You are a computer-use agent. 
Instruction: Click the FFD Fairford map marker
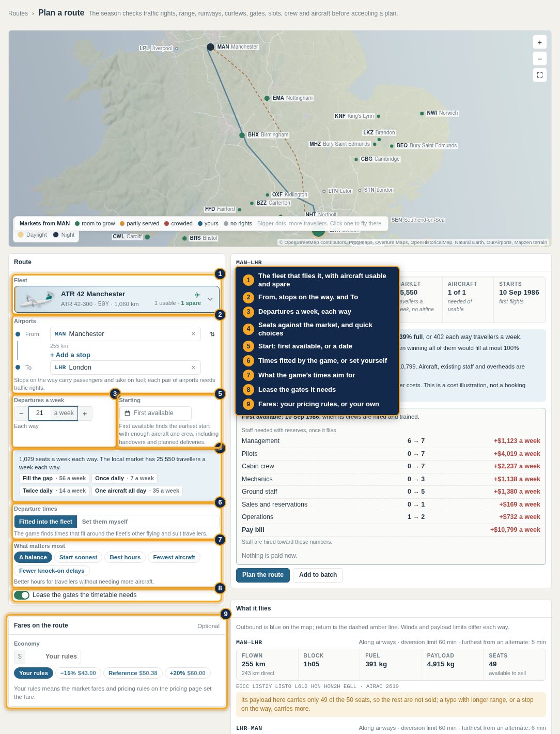coord(239,210)
